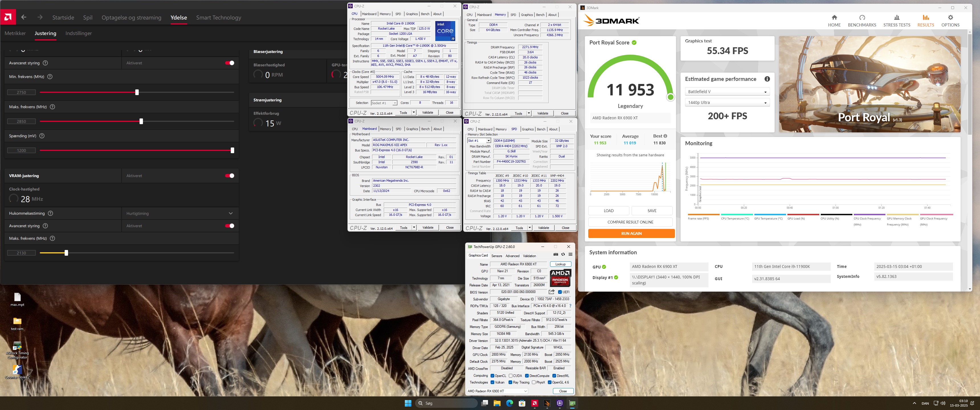Open 1440p Ultra resolution dropdown
The image size is (980, 410).
pos(727,102)
